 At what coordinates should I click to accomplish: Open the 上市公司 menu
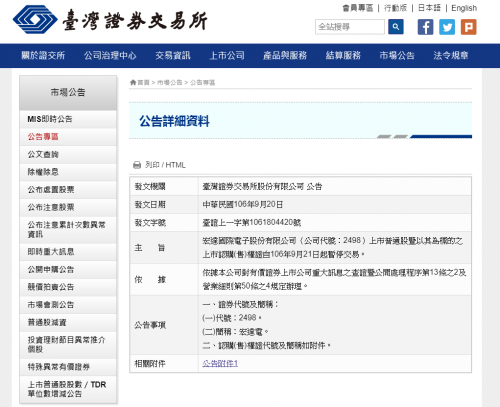coord(227,55)
